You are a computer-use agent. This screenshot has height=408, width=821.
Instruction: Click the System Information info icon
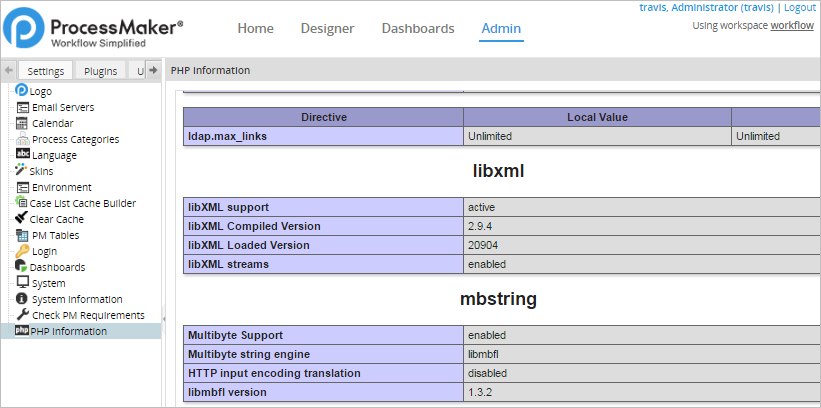click(22, 299)
